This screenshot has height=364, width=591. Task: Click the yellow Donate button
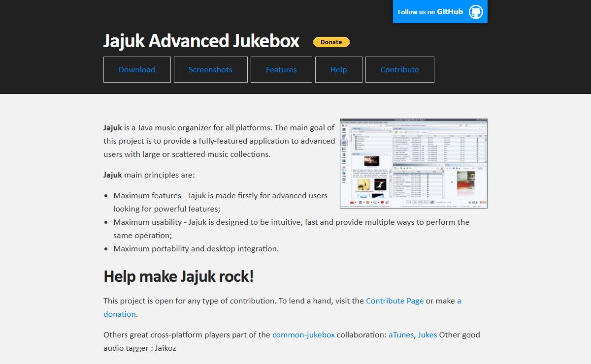(331, 42)
